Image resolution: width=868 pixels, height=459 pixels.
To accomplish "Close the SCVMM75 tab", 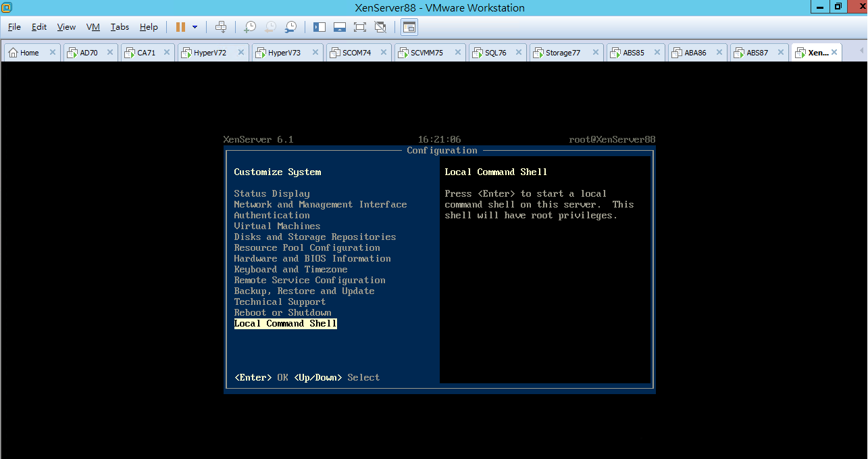I will click(457, 53).
